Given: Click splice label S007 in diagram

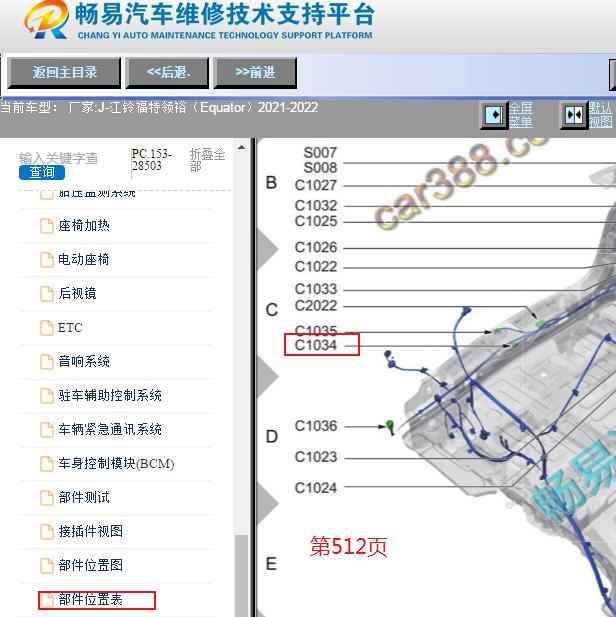Looking at the screenshot, I should pos(320,152).
